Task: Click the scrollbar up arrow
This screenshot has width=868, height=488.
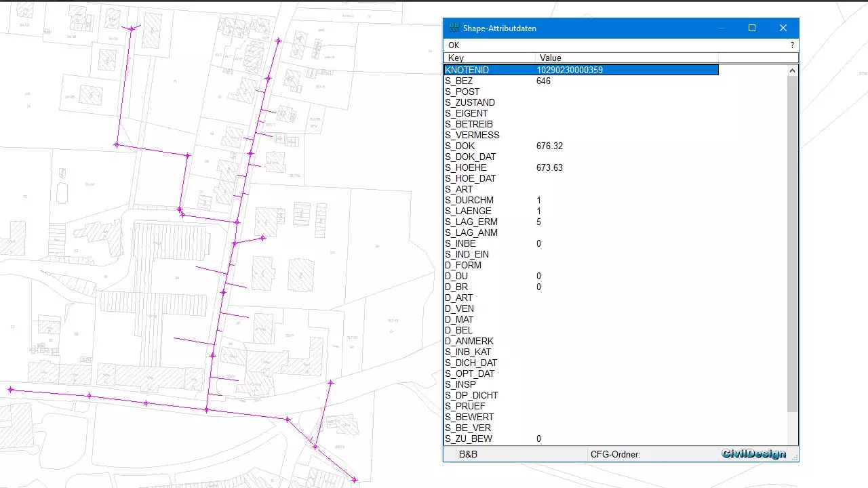Action: (792, 70)
